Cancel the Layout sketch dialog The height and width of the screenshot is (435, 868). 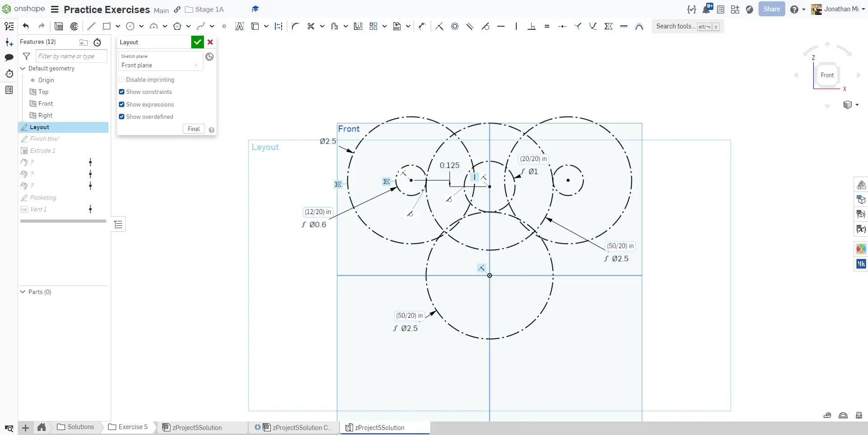(x=210, y=42)
